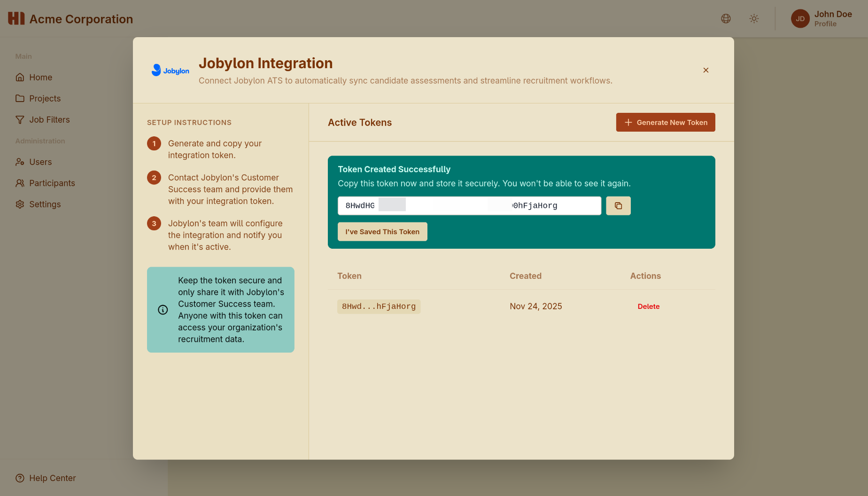Click the globe language icon
Image resolution: width=868 pixels, height=496 pixels.
tap(726, 19)
